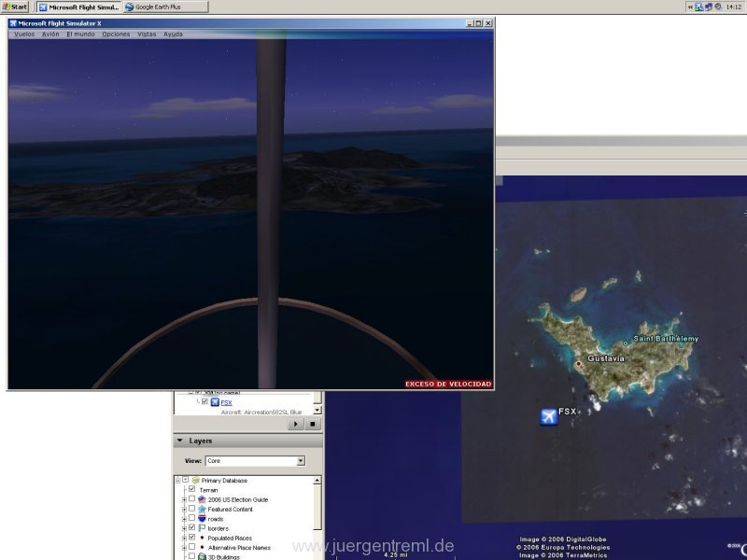This screenshot has width=747, height=560.
Task: Click the Gustavia red placemark dot on map
Action: tap(578, 364)
